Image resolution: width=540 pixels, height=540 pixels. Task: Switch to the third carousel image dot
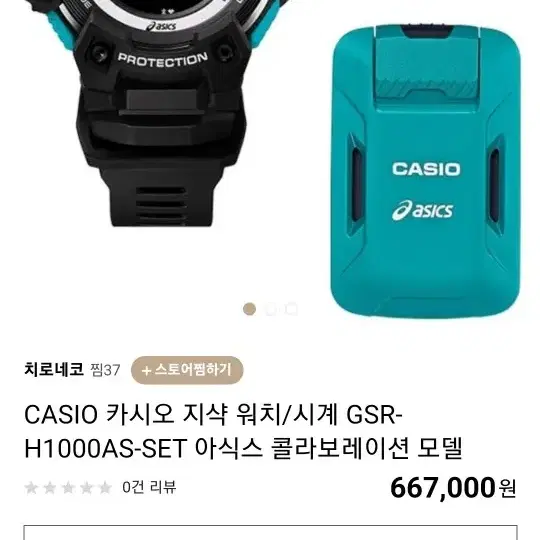[x=291, y=309]
